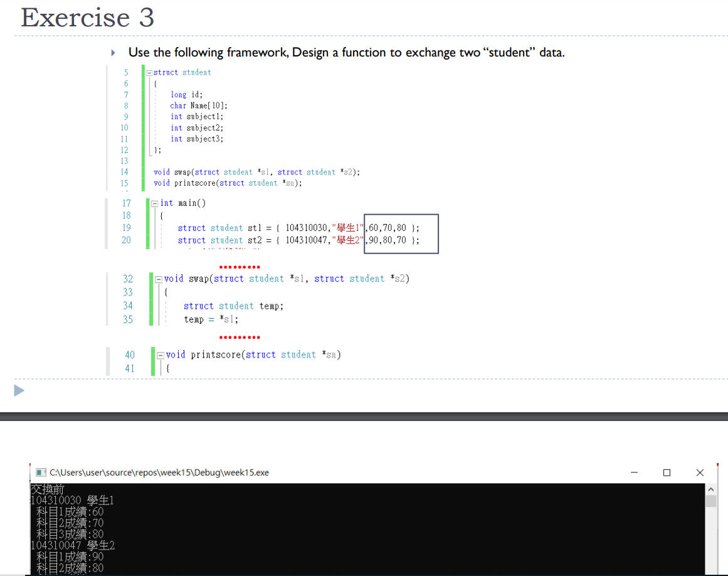The height and width of the screenshot is (576, 728).
Task: Click the red ellipsis below swap function
Action: pos(240,337)
